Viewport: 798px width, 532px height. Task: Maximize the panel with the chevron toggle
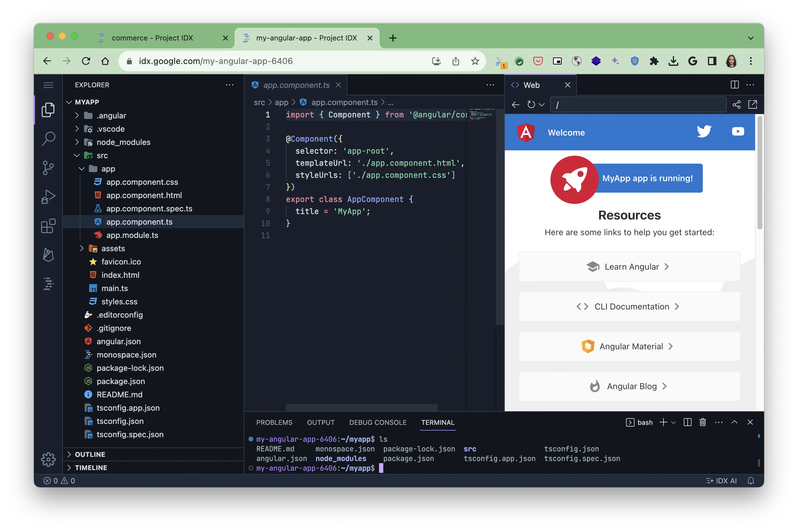735,422
